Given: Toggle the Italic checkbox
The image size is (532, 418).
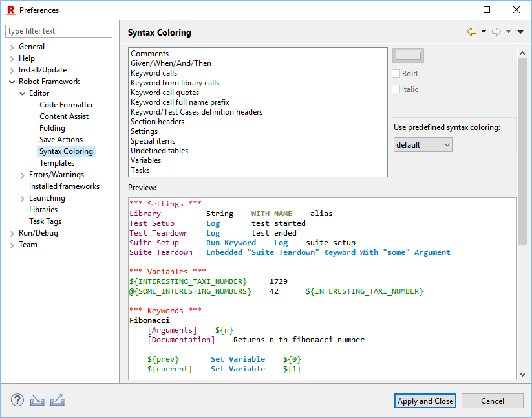Looking at the screenshot, I should [x=396, y=89].
